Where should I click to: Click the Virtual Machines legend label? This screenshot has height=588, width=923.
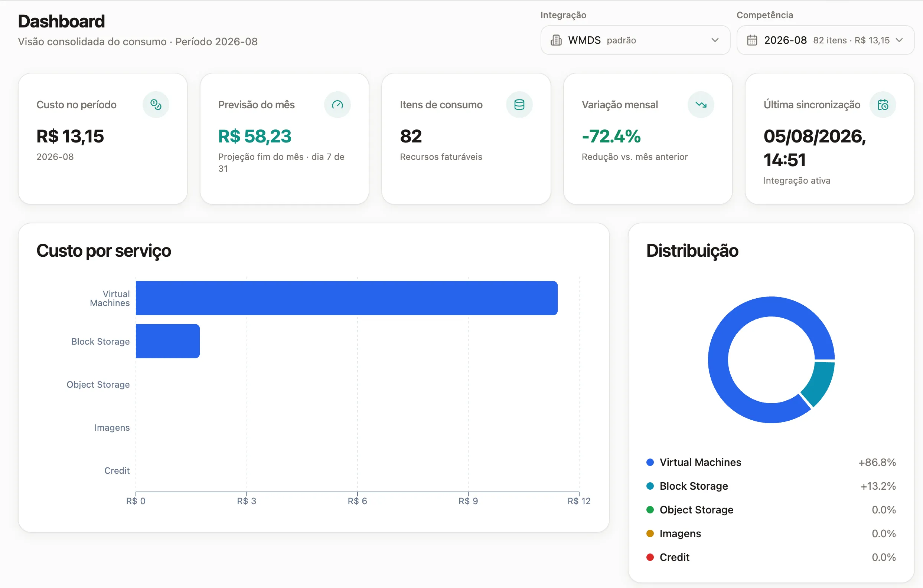click(700, 462)
